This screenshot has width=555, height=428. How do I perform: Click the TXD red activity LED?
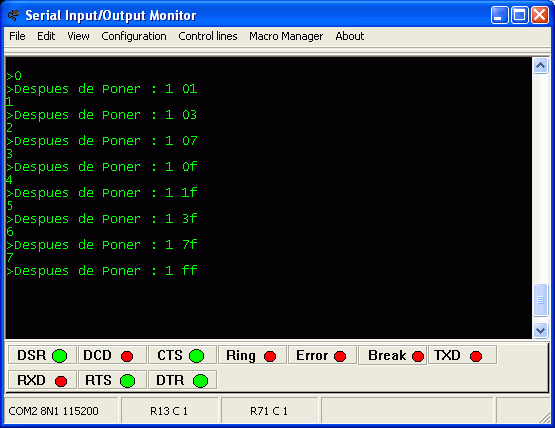(x=476, y=356)
